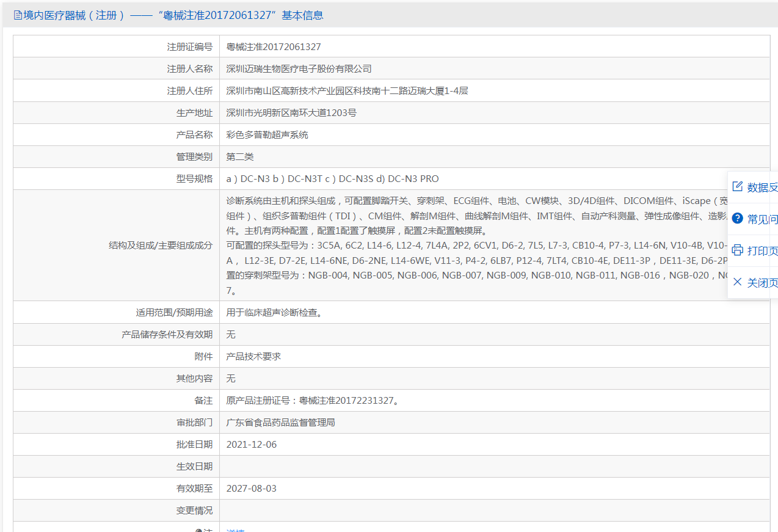Click the 注册人名称 label

190,68
